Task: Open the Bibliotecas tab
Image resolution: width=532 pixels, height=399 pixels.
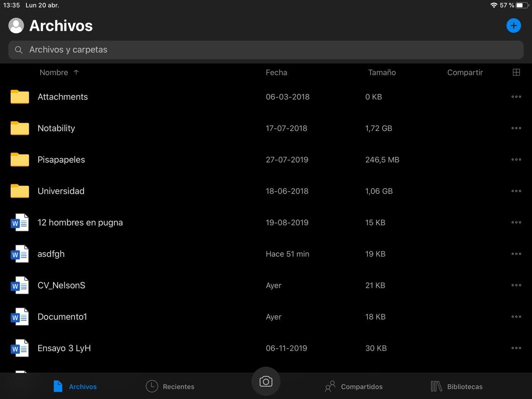Action: 457,387
